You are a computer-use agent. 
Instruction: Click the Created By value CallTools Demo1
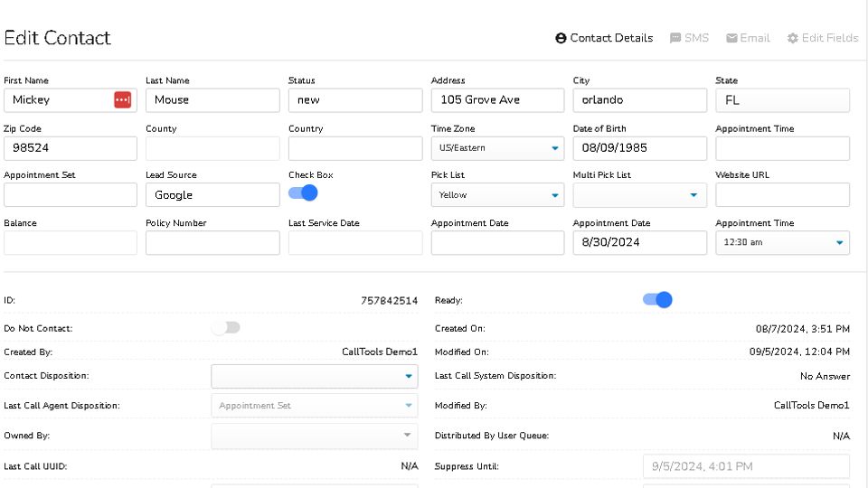(x=380, y=352)
